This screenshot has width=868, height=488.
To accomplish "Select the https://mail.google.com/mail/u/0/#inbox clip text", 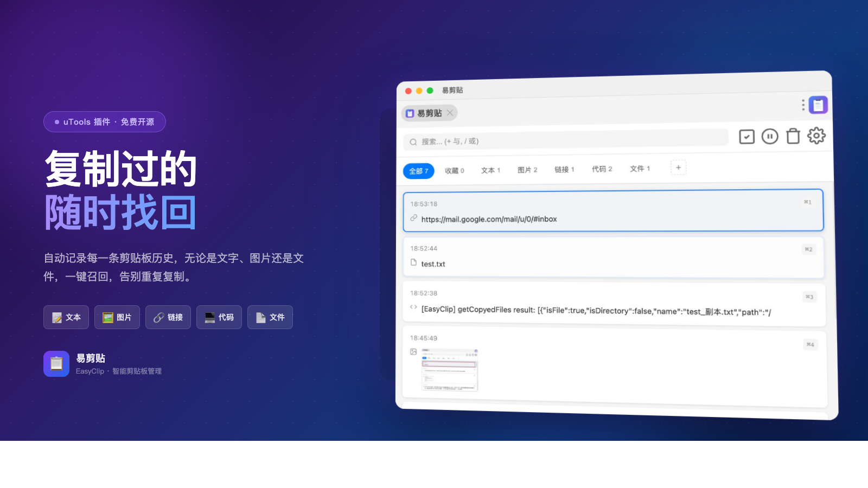I will pyautogui.click(x=489, y=219).
